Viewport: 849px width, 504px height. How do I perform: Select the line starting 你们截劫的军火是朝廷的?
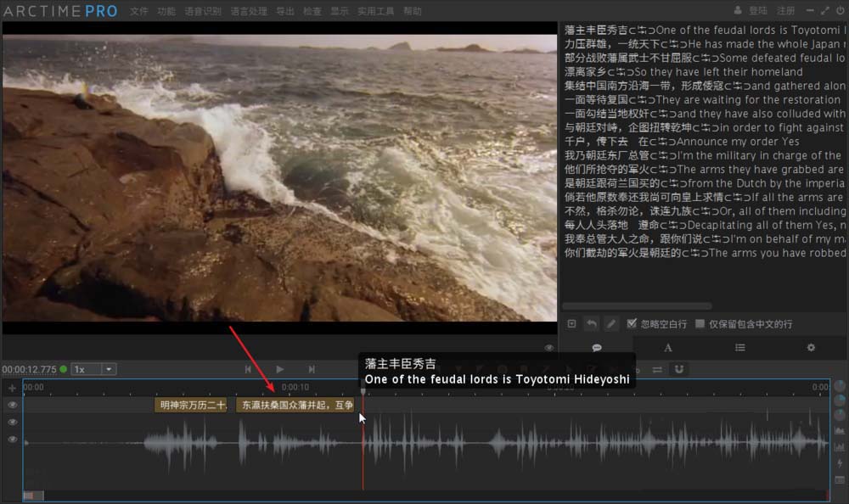(x=705, y=253)
